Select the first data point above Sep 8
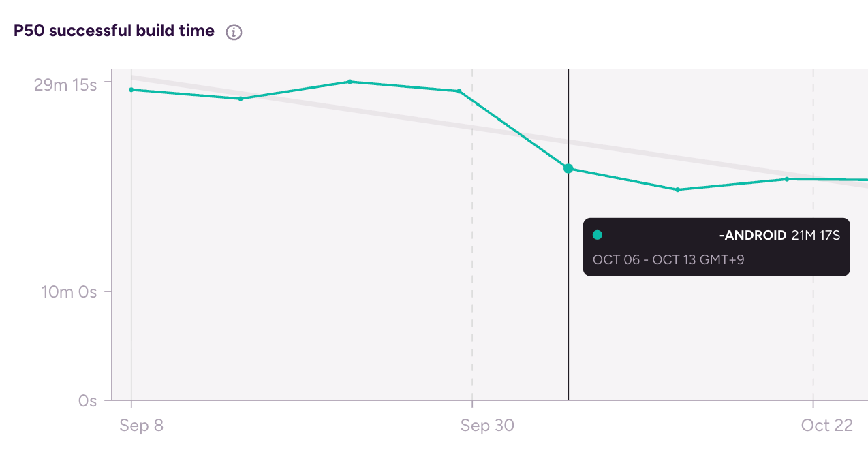This screenshot has width=868, height=463. coord(131,89)
